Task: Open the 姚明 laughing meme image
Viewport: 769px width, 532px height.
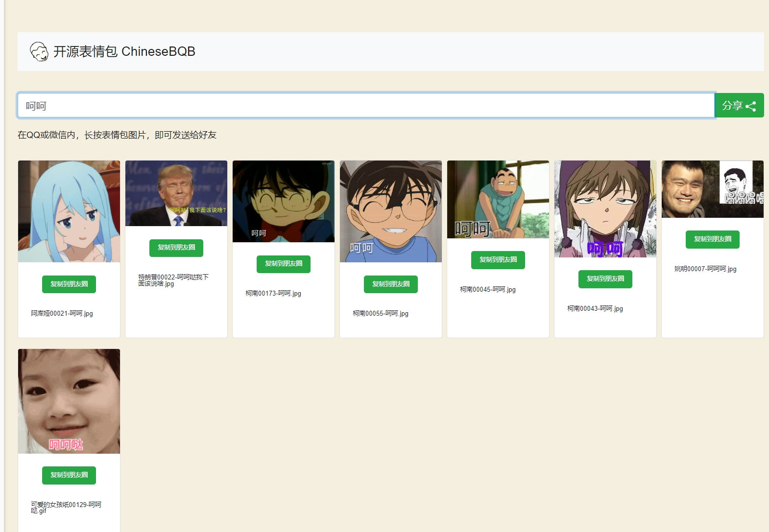Action: coord(713,189)
